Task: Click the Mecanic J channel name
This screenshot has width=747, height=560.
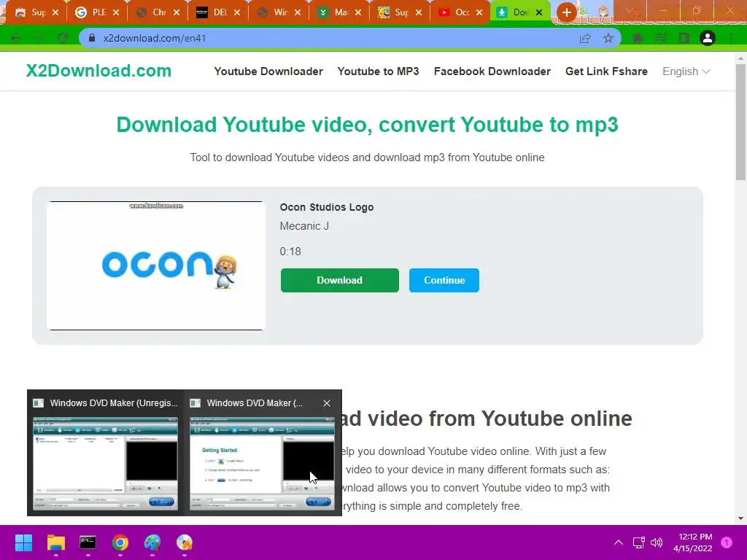Action: coord(304,226)
